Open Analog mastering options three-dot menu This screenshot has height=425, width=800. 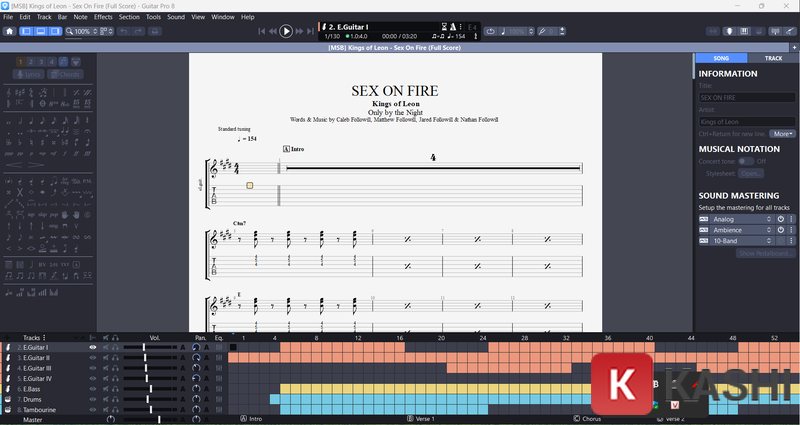coord(791,219)
